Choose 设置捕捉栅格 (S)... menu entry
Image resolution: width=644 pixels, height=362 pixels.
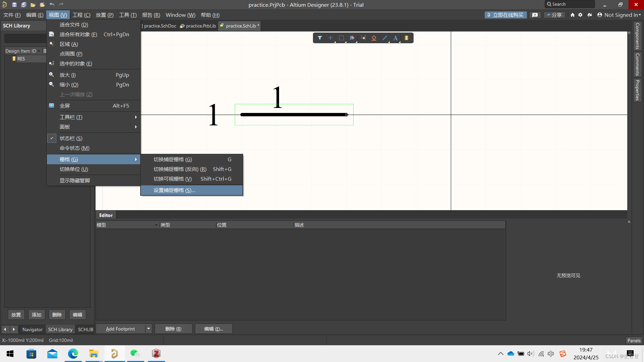tap(174, 190)
